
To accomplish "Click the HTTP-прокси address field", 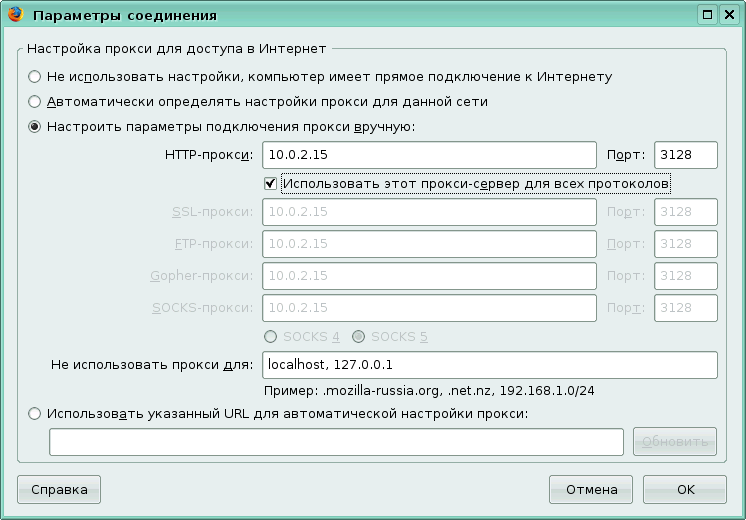I will pyautogui.click(x=429, y=155).
